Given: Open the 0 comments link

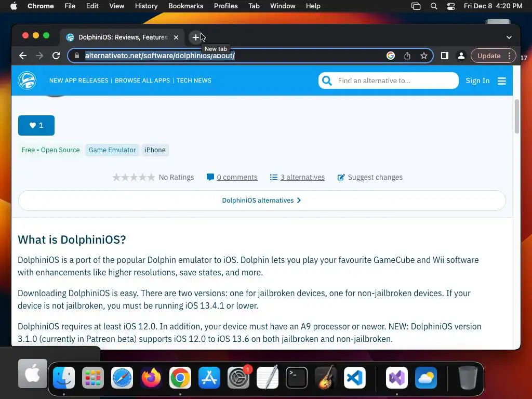Looking at the screenshot, I should point(237,177).
